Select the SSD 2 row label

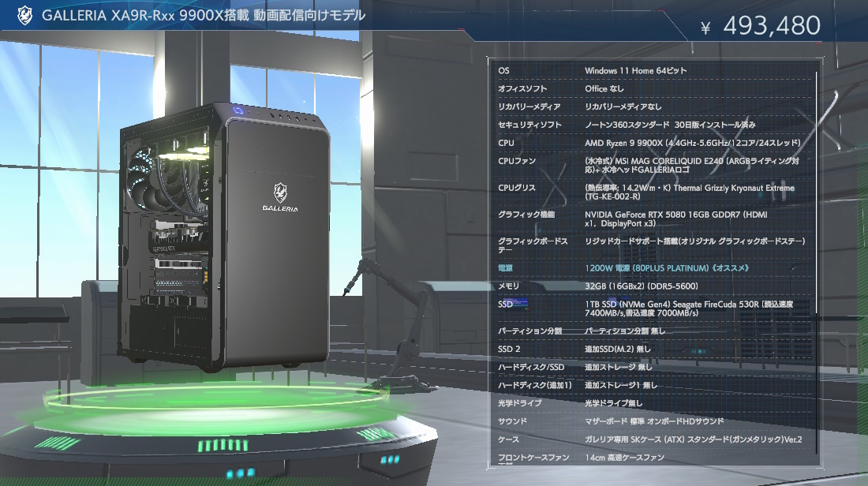[x=509, y=350]
